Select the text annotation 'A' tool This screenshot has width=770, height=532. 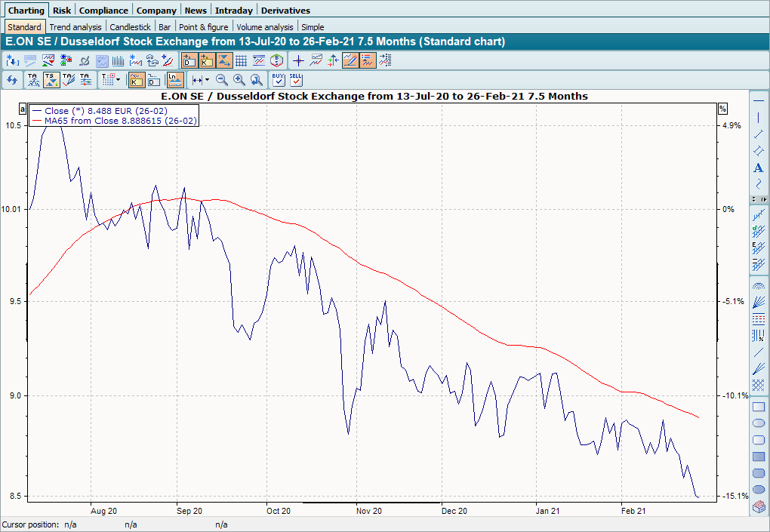point(759,168)
